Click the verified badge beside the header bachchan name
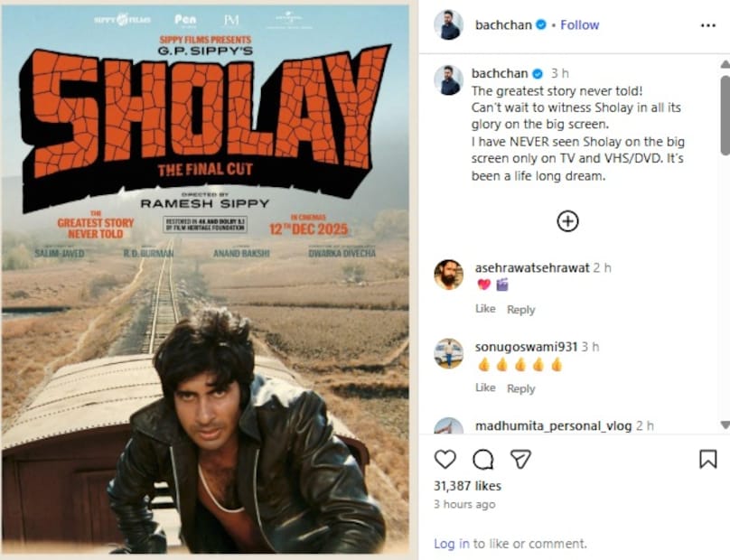This screenshot has height=560, width=730. tap(541, 24)
